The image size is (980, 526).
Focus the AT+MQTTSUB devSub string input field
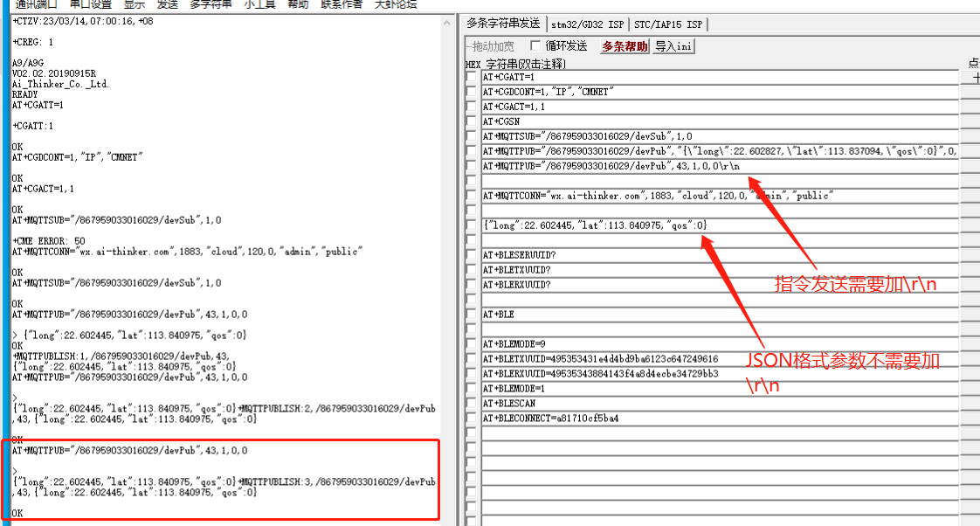pos(720,136)
